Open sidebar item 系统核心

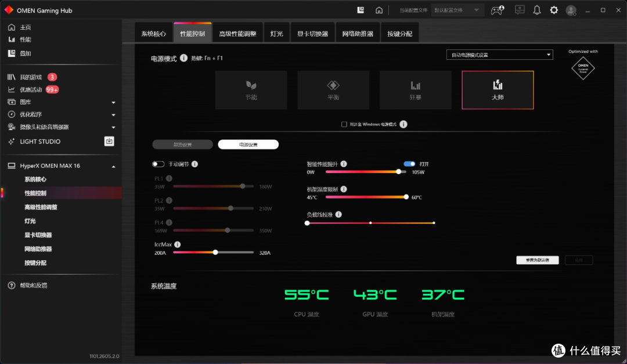pyautogui.click(x=35, y=179)
